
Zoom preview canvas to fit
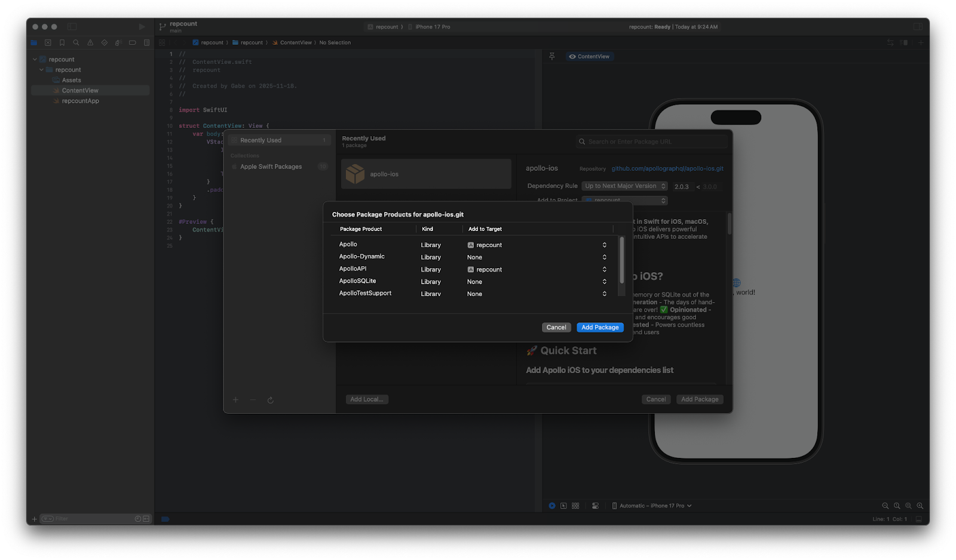(x=908, y=506)
